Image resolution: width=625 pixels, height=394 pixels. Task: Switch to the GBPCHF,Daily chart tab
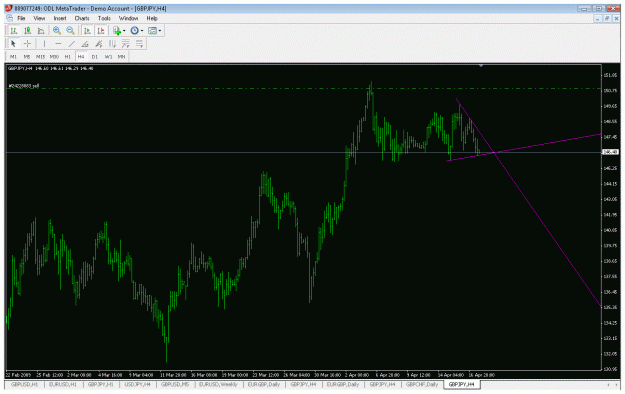422,384
